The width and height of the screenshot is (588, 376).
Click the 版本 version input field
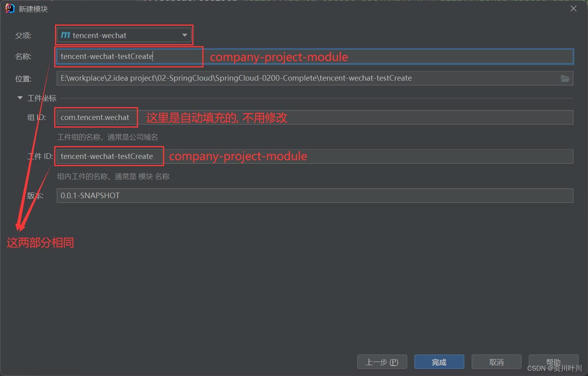coord(315,196)
